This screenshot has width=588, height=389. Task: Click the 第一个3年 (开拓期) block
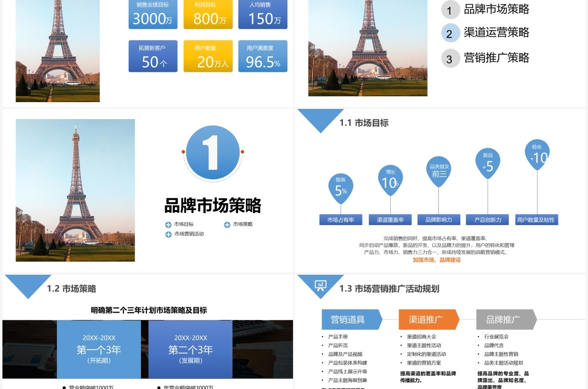(99, 349)
